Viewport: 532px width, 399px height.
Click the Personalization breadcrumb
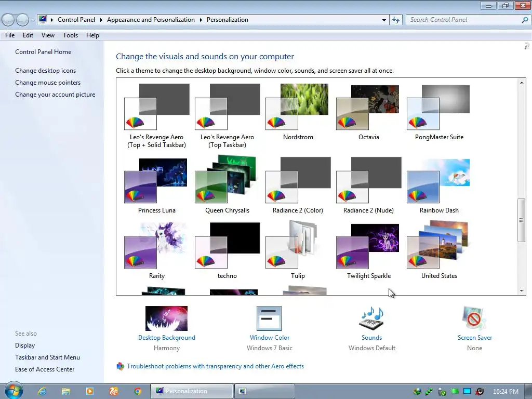(x=228, y=20)
